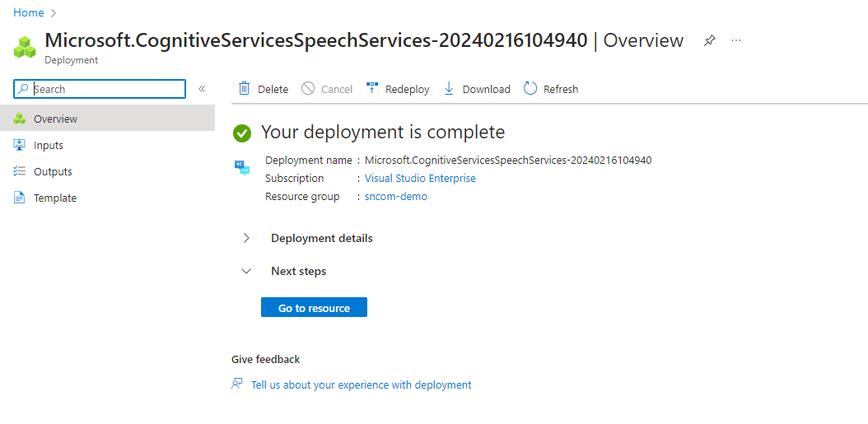Image resolution: width=868 pixels, height=424 pixels.
Task: Click the 'Resource group' field label
Action: 302,196
